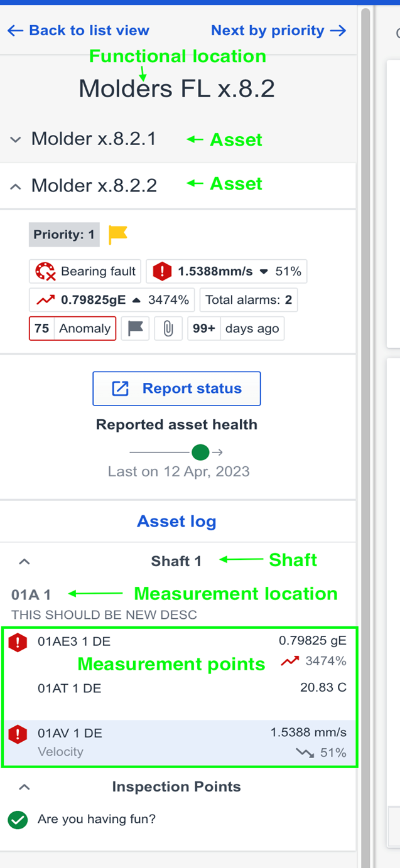Viewport: 400px width, 868px height.
Task: Open the Asset log
Action: coord(176,521)
